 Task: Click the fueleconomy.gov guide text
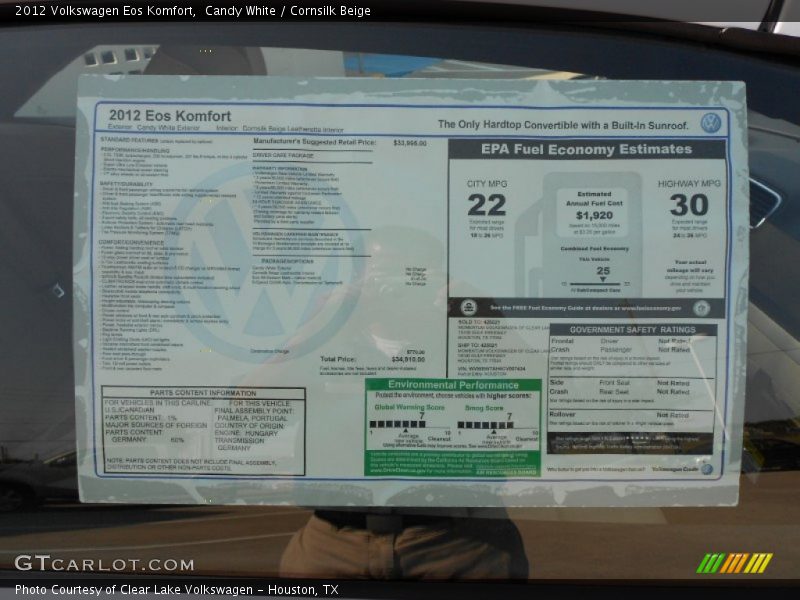coord(585,308)
